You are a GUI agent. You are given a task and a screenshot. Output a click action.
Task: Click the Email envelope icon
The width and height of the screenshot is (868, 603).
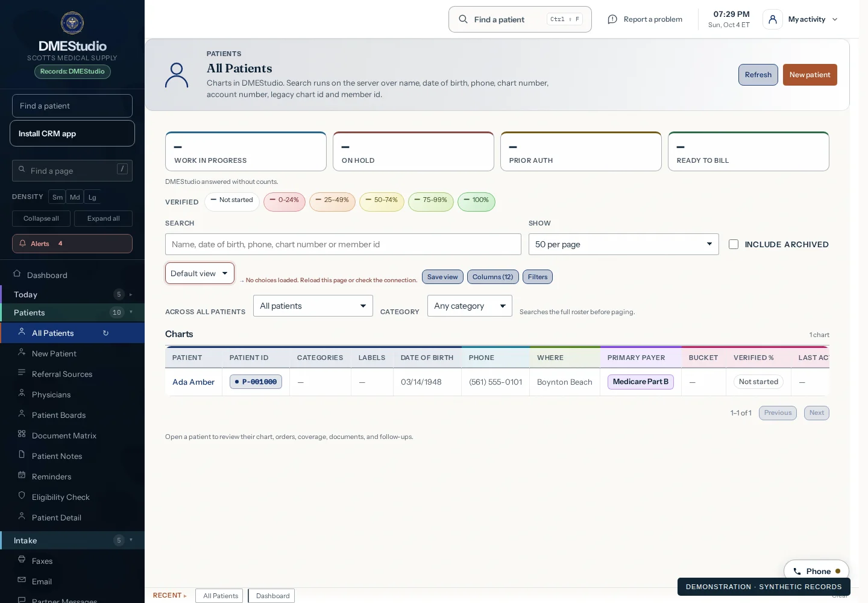coord(22,580)
